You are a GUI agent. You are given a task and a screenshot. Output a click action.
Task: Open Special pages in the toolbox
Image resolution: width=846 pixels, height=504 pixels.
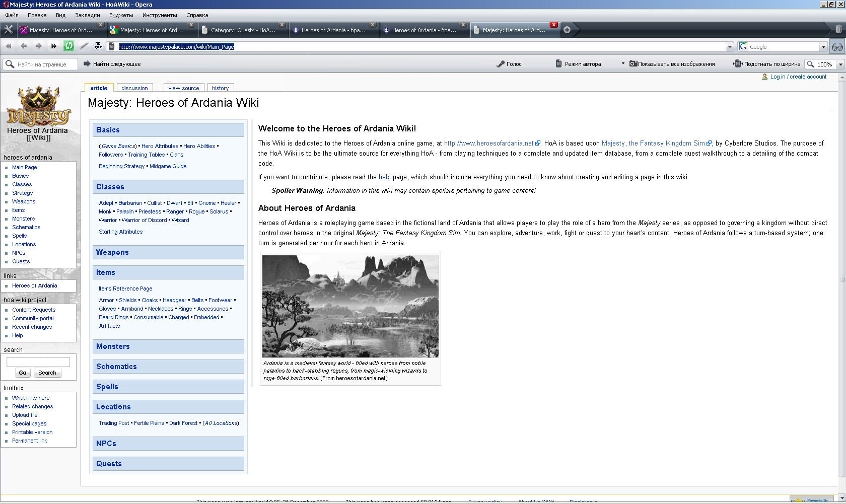(x=29, y=423)
